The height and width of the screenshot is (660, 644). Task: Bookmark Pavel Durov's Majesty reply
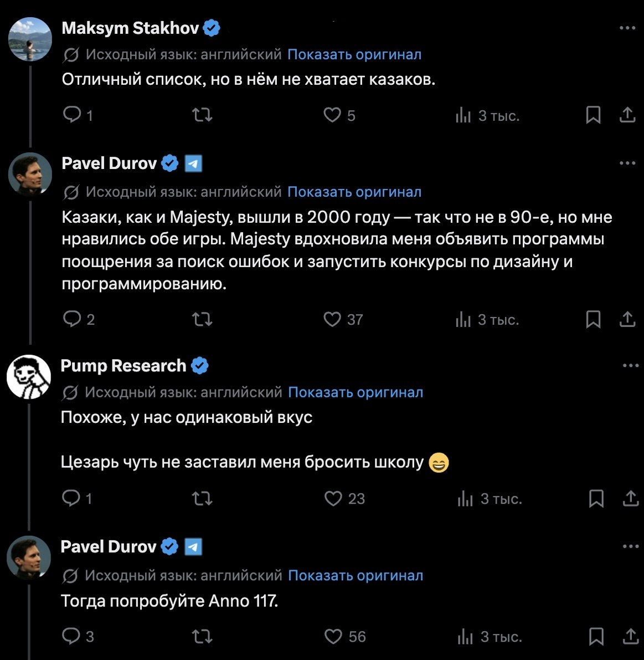[593, 319]
